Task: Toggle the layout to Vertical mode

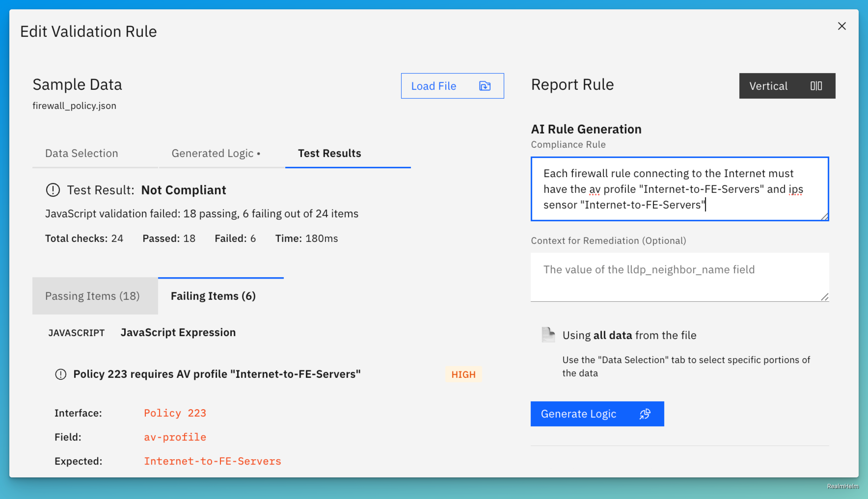Action: pyautogui.click(x=787, y=86)
